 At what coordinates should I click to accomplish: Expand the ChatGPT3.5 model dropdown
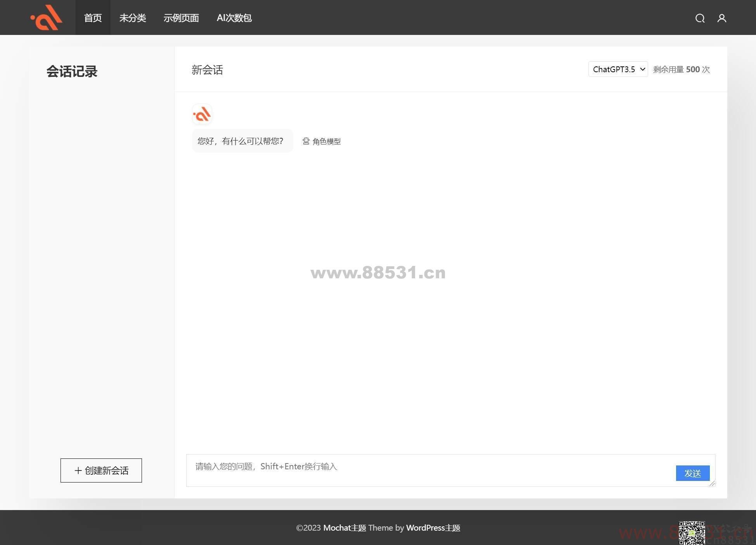[618, 69]
